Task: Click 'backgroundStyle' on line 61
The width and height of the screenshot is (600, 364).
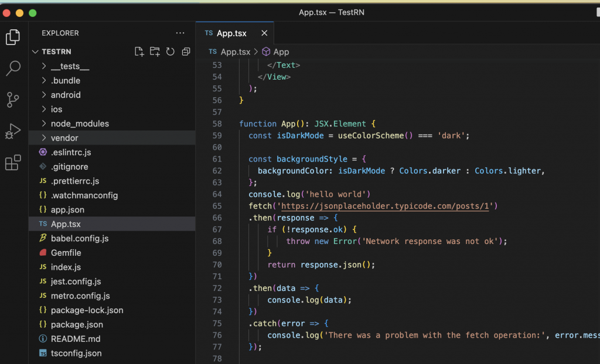Action: tap(312, 159)
